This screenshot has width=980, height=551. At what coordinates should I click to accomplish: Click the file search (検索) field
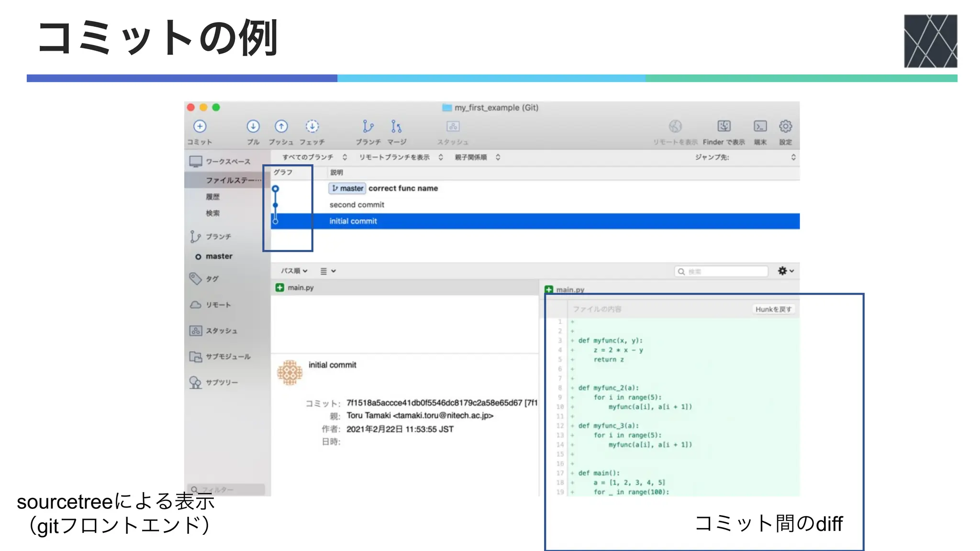click(721, 271)
